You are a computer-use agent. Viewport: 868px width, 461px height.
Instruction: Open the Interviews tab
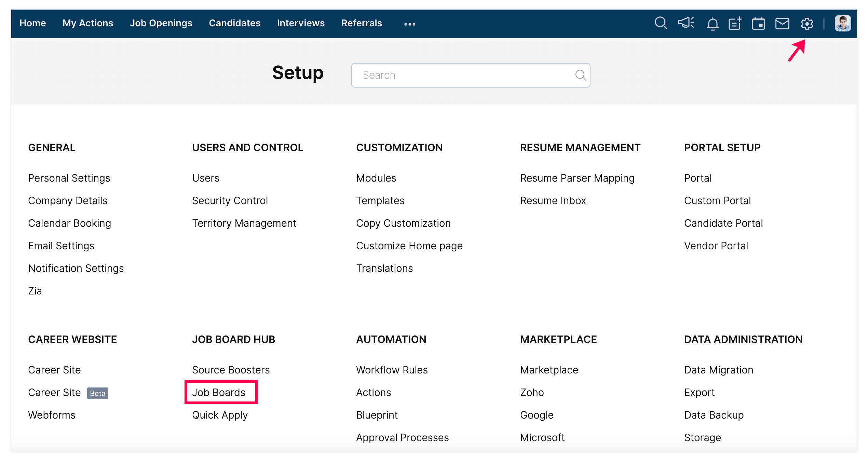click(300, 23)
